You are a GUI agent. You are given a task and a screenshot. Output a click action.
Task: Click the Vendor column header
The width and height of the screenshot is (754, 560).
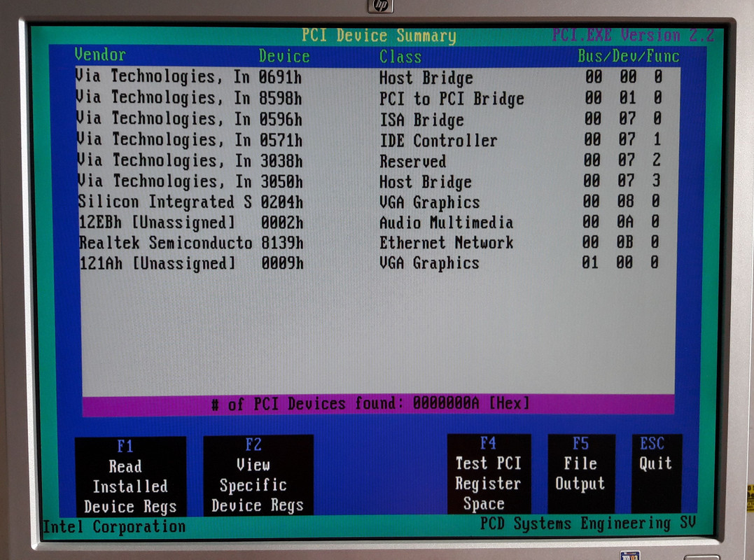coord(100,55)
